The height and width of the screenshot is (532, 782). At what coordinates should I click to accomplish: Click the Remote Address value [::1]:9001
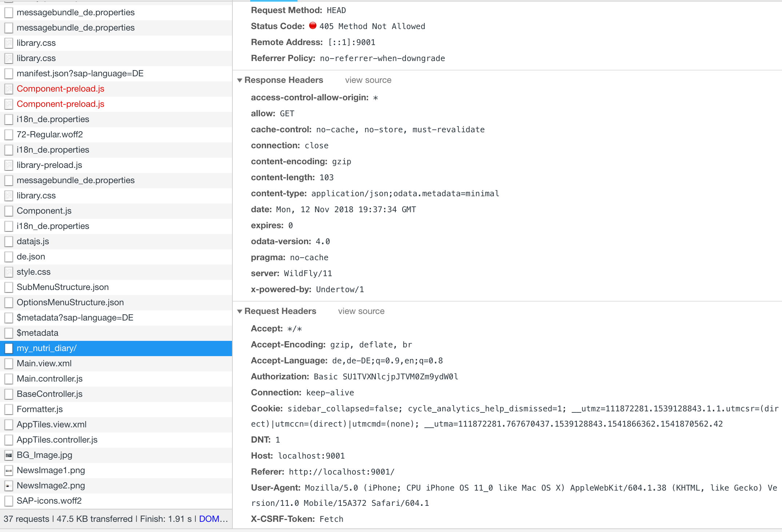(x=351, y=42)
